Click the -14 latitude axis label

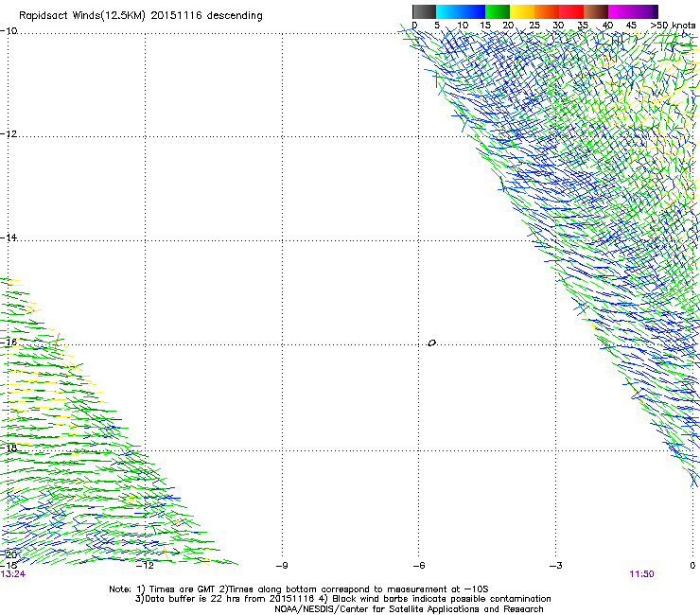9,237
